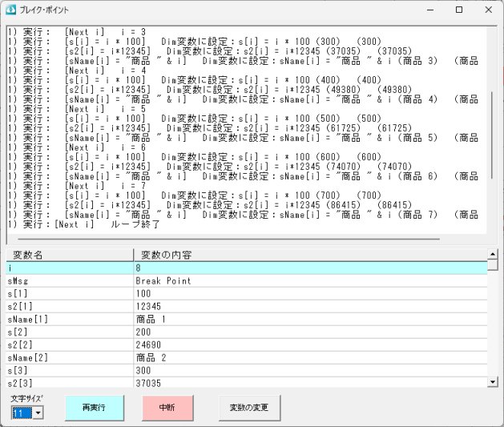Click the app icon in title bar
504x427 pixels.
pyautogui.click(x=10, y=10)
